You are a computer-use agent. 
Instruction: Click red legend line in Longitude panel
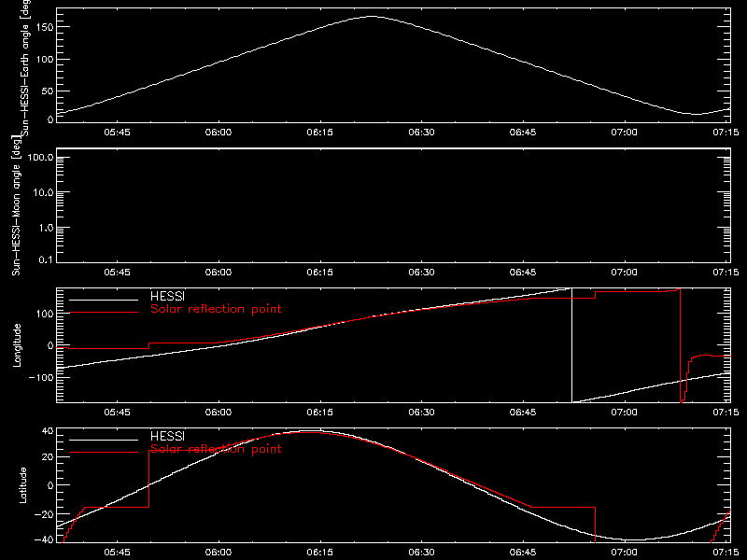104,313
